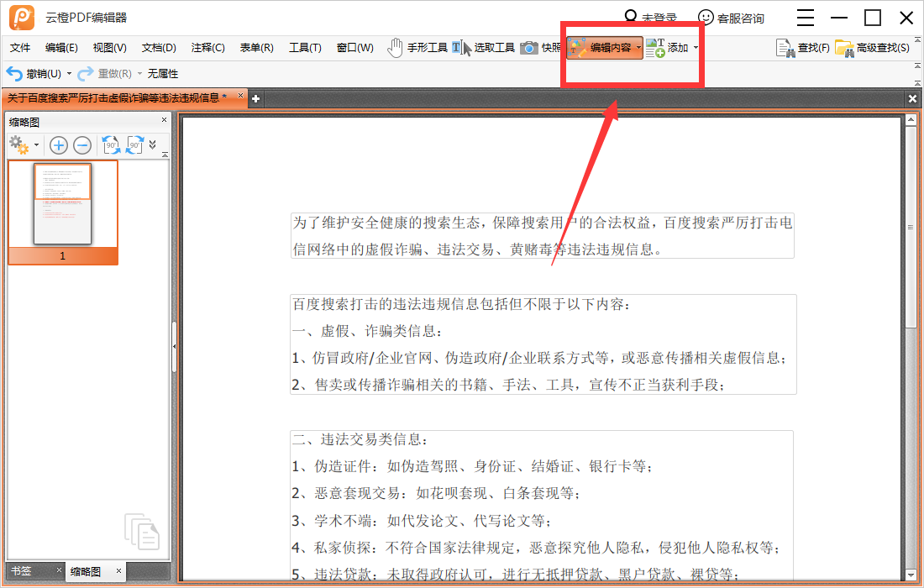Open thumbnail options gear icon

[x=19, y=145]
